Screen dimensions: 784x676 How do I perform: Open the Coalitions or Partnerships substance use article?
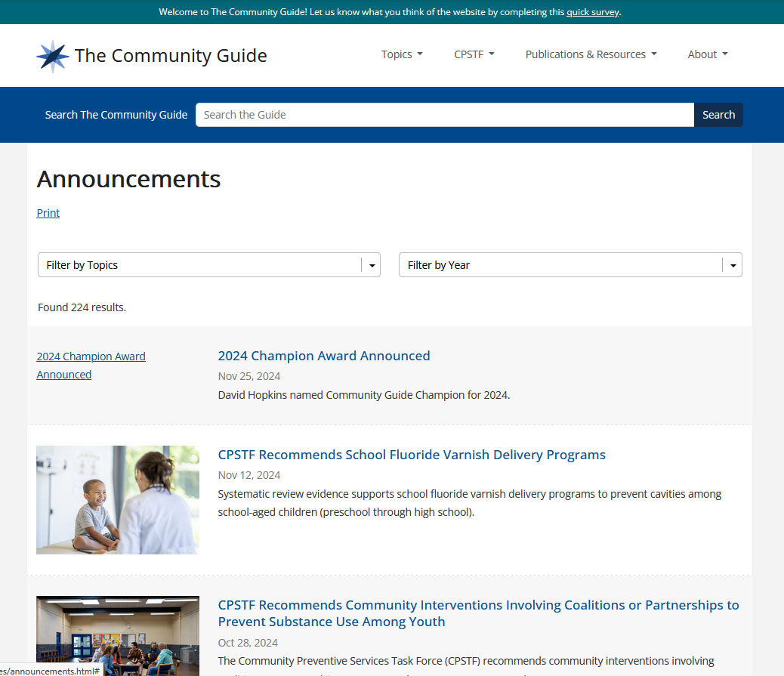[x=477, y=613]
